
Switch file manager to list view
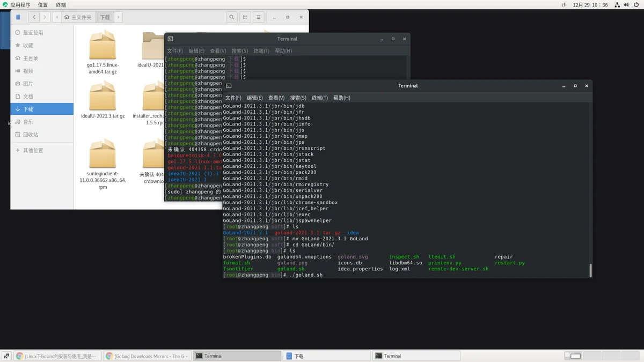245,17
